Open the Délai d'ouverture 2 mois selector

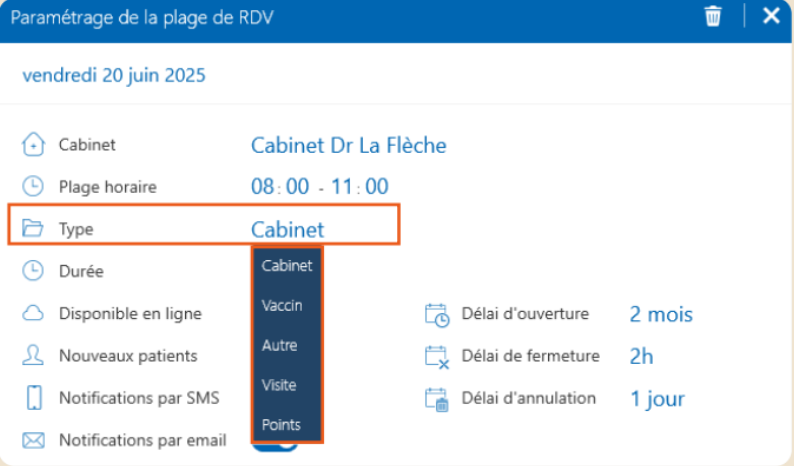coord(660,315)
